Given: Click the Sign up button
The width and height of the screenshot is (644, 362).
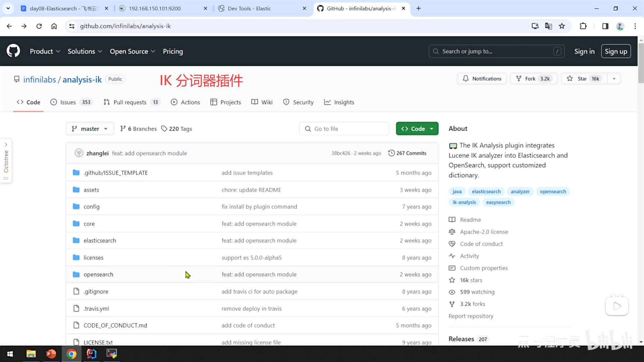Looking at the screenshot, I should click(616, 51).
